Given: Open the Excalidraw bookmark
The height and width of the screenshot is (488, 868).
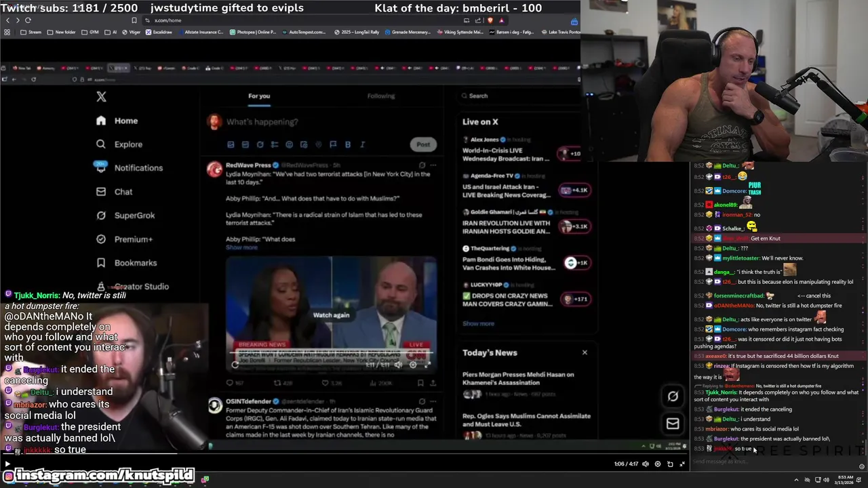Looking at the screenshot, I should click(x=158, y=32).
